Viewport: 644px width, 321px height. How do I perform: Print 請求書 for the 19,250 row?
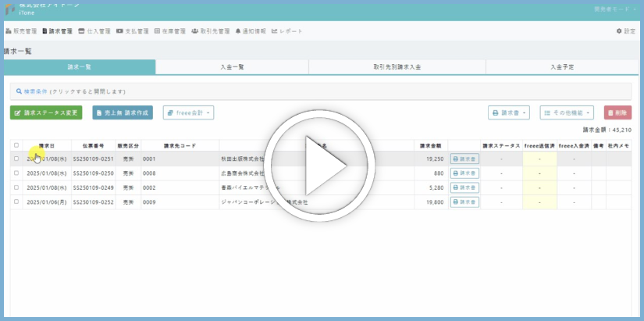tap(464, 159)
